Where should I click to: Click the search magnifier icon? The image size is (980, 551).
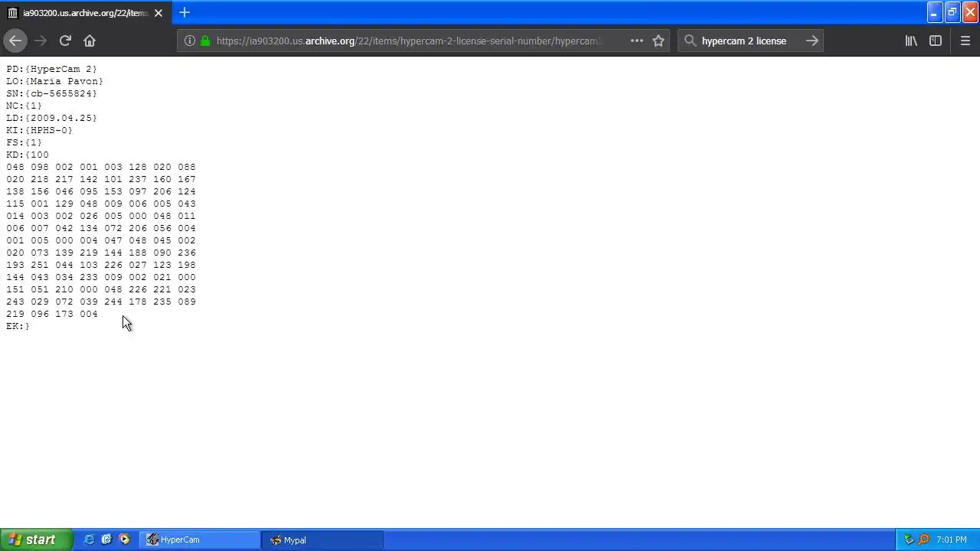click(691, 41)
